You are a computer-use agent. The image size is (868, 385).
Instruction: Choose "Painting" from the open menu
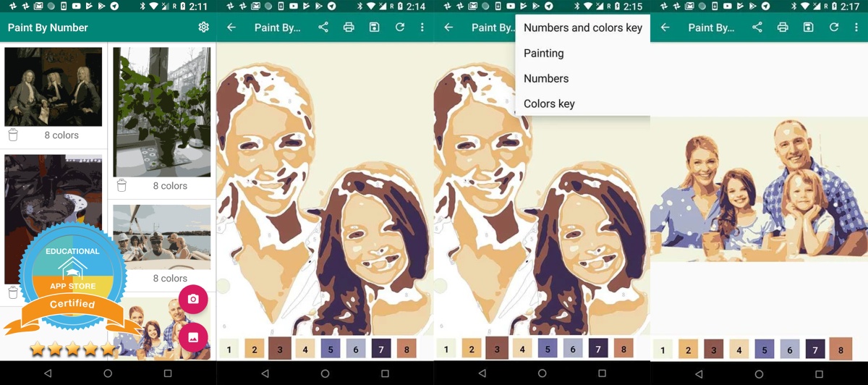[x=544, y=54]
